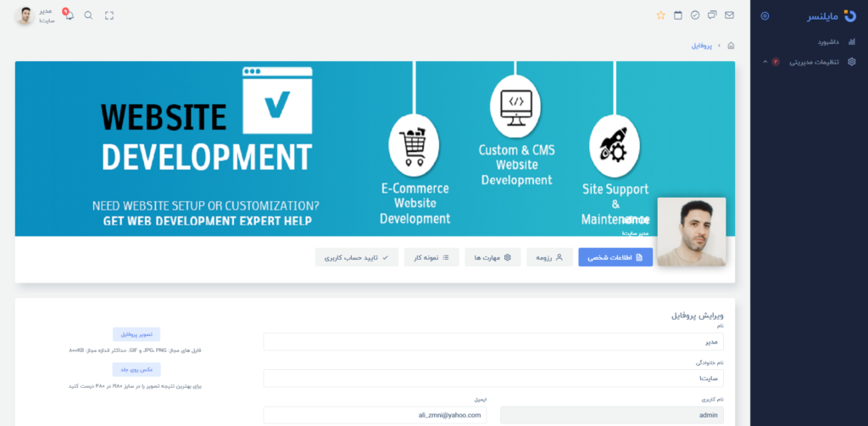This screenshot has width=868, height=426.
Task: Click پروفایل breadcrumb link
Action: [x=701, y=46]
